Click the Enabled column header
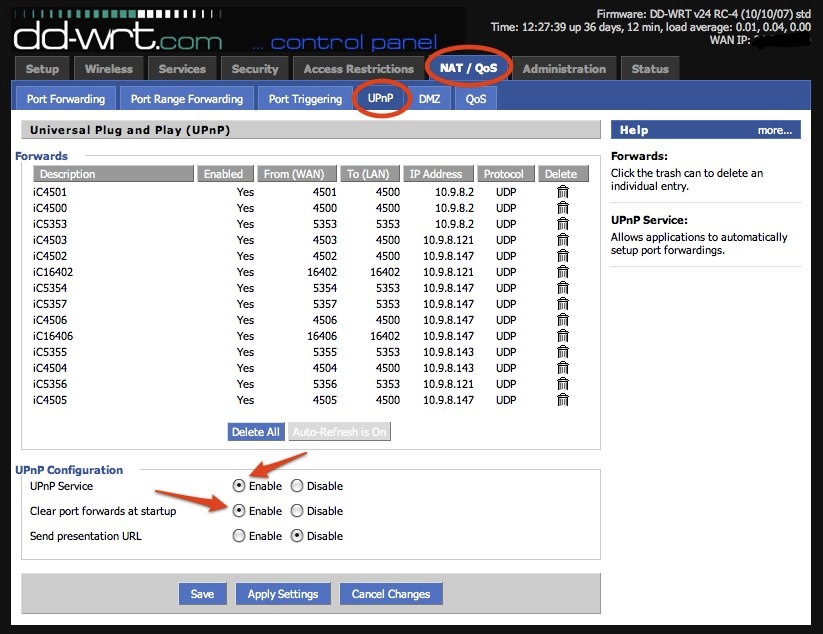Screen dimensions: 823x634 225,174
